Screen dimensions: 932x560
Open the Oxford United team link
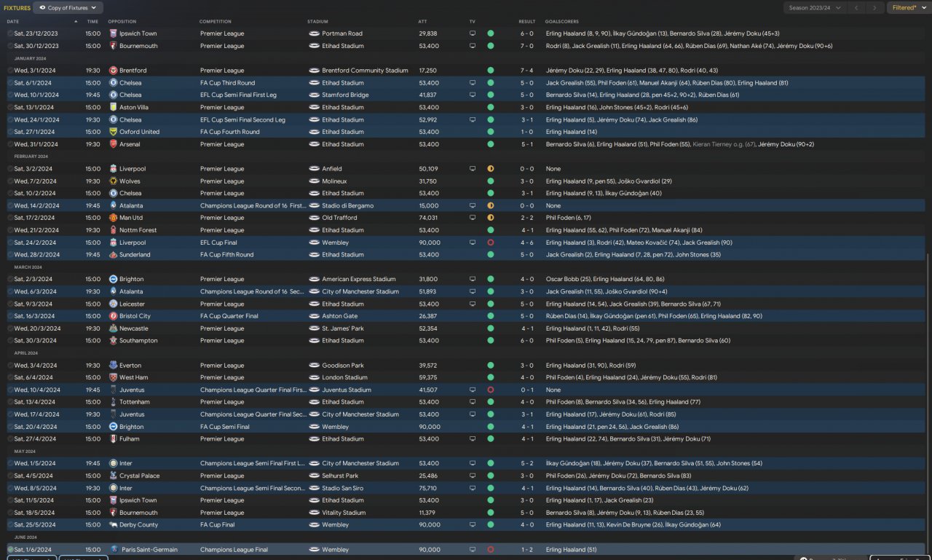pos(139,132)
